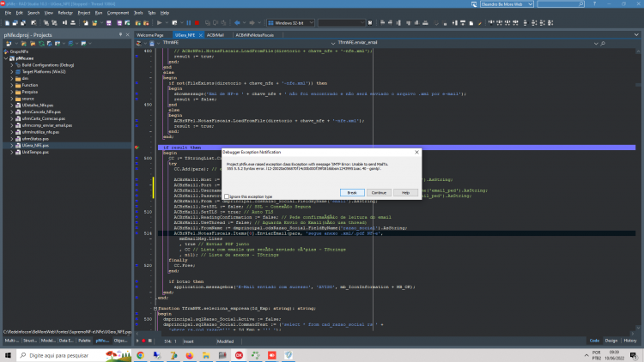
Task: Open the run-without-debugging dropdown arrow
Action: [x=181, y=23]
